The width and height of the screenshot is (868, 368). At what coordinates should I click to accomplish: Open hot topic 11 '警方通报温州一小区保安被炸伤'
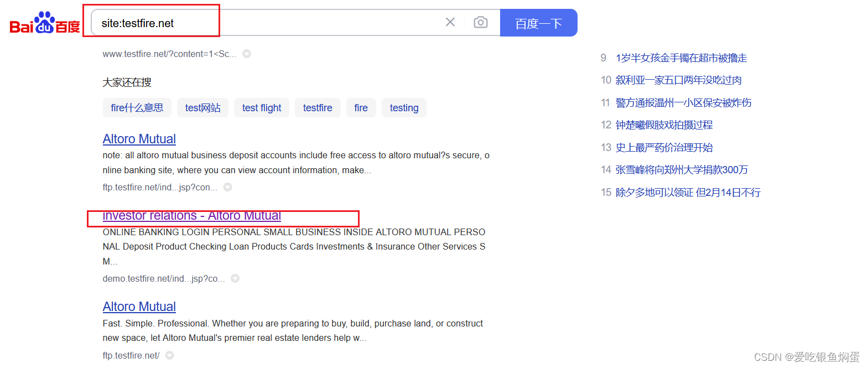pos(683,103)
